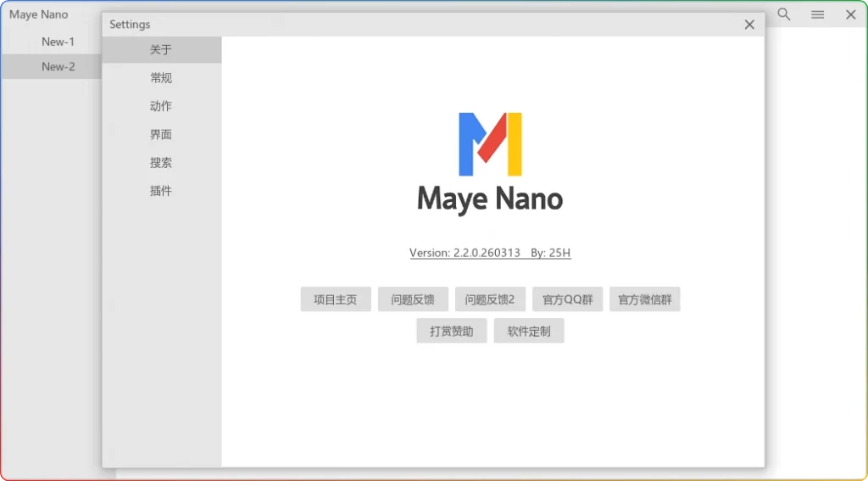The width and height of the screenshot is (868, 481).
Task: Open the 官方微信群 button
Action: pos(645,299)
